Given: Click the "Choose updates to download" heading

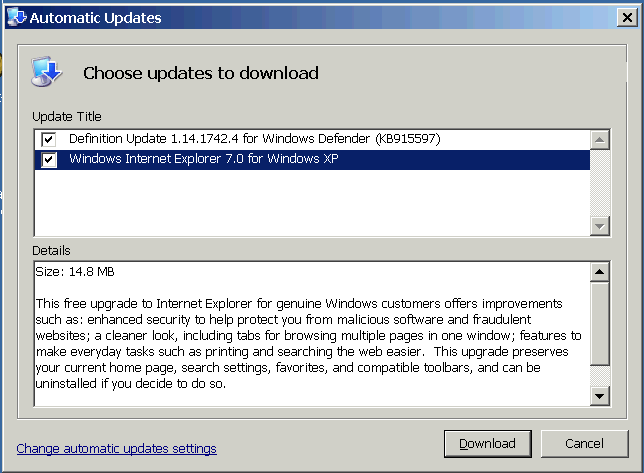Looking at the screenshot, I should point(200,73).
